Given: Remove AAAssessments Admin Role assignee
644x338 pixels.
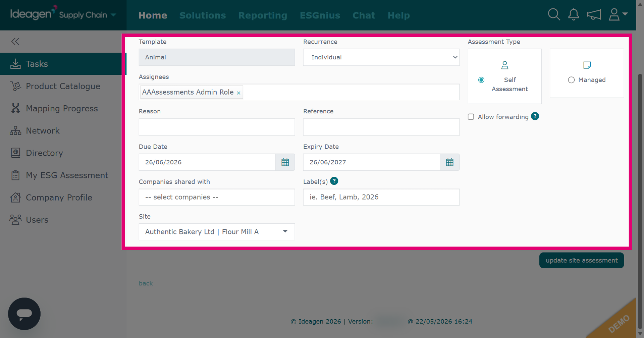Looking at the screenshot, I should coord(238,93).
